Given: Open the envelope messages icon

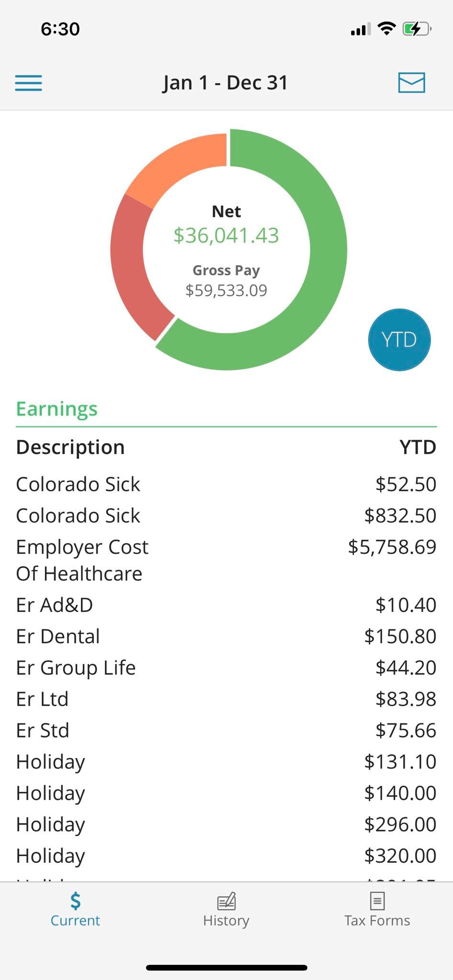Looking at the screenshot, I should [x=411, y=83].
